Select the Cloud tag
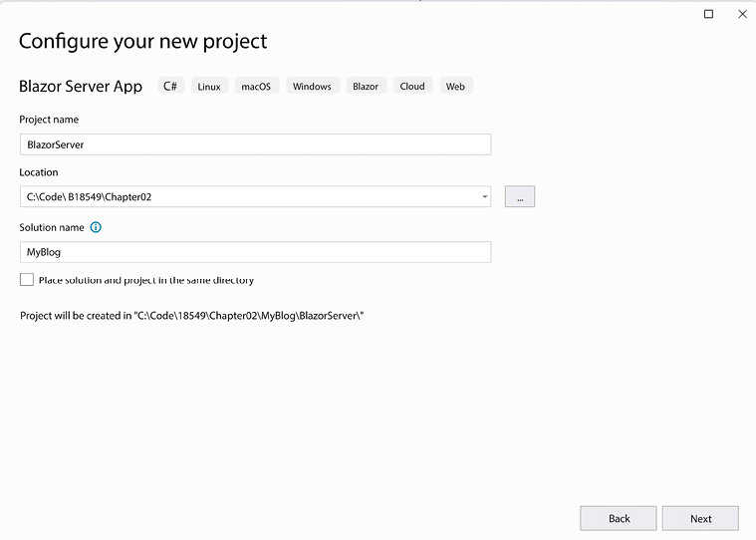This screenshot has width=756, height=540. [412, 87]
